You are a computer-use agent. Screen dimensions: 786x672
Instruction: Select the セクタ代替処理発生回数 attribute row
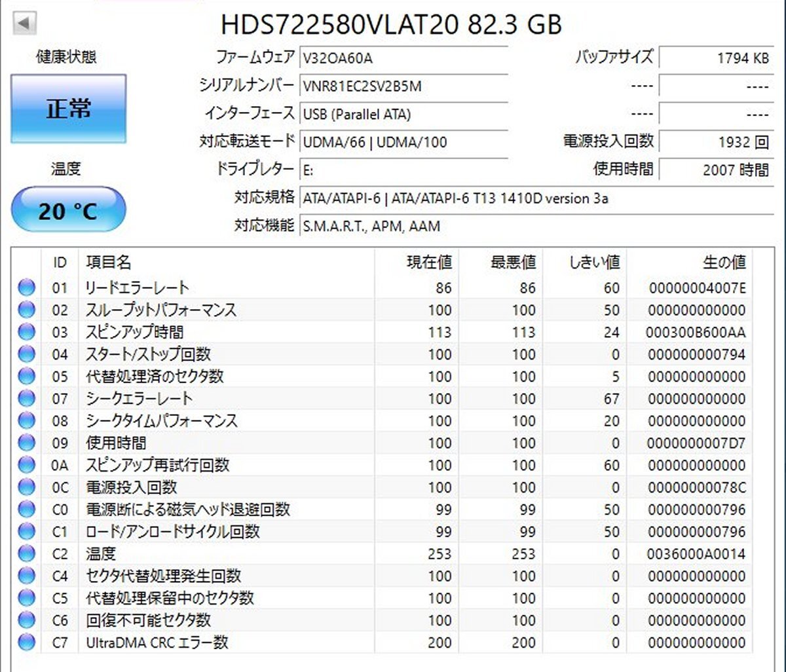coord(383,576)
